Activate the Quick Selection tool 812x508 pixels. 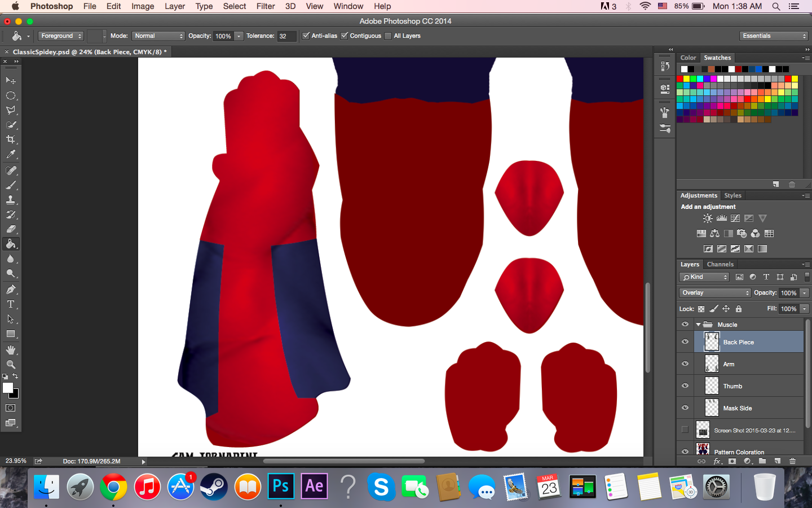[11, 125]
